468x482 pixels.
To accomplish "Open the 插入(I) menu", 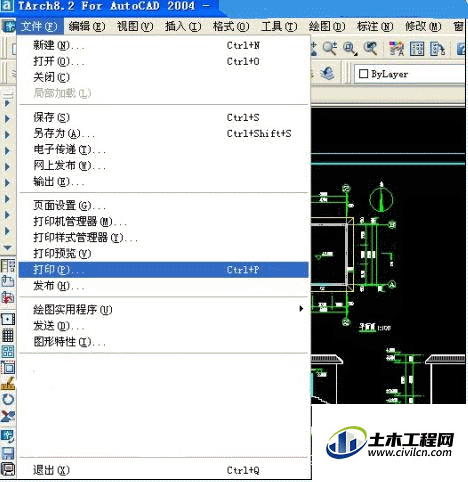I will (x=183, y=26).
